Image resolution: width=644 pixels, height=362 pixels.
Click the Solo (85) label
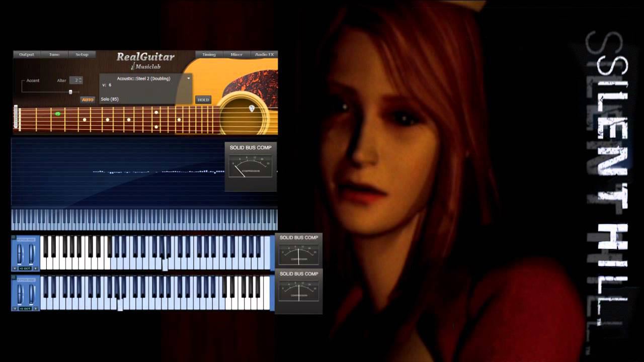(x=110, y=99)
